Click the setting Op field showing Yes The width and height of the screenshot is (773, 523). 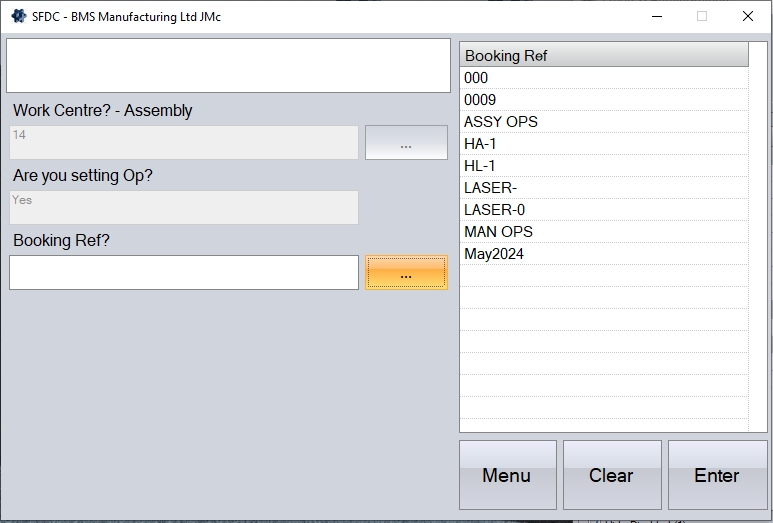(x=184, y=208)
